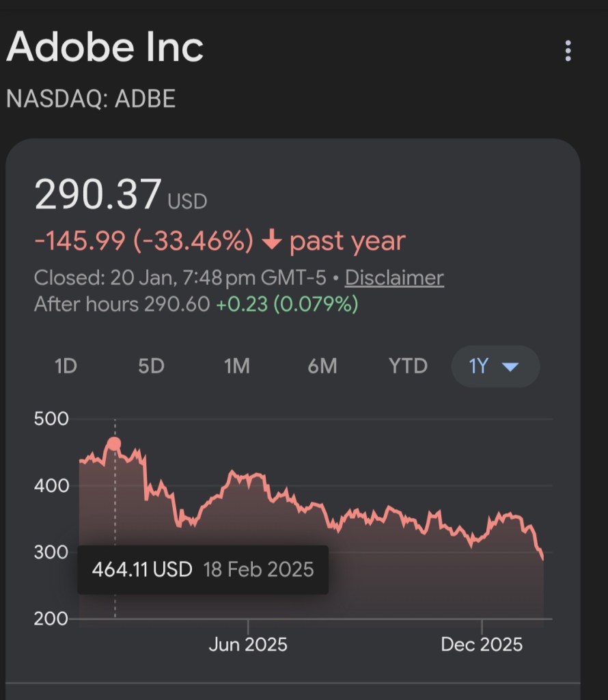Choose the 6M time range
This screenshot has width=608, height=700.
[322, 366]
